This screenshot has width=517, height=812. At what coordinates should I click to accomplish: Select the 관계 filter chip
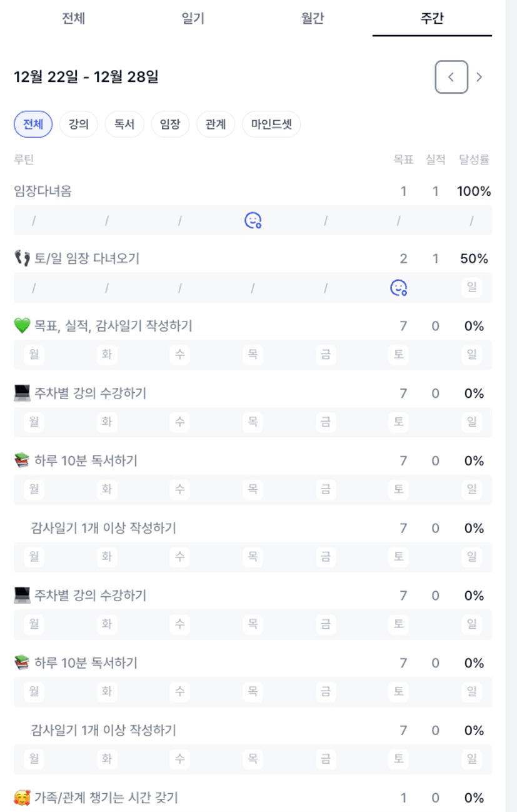tap(216, 124)
